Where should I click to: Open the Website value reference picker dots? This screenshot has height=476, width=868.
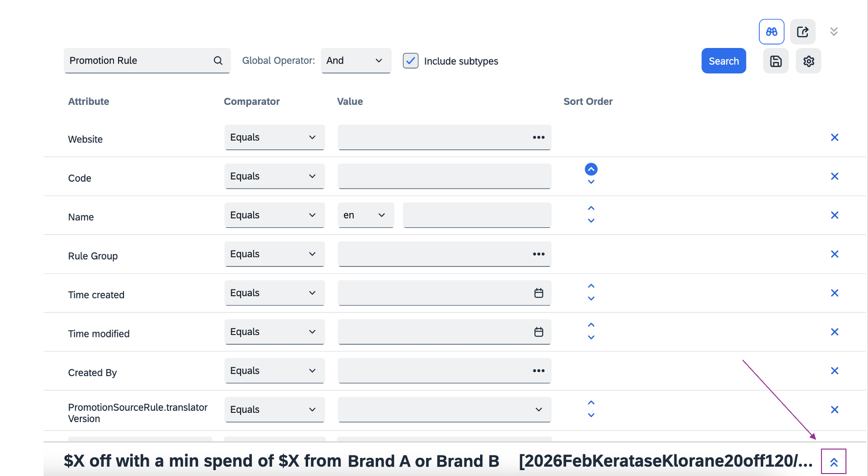pyautogui.click(x=538, y=138)
